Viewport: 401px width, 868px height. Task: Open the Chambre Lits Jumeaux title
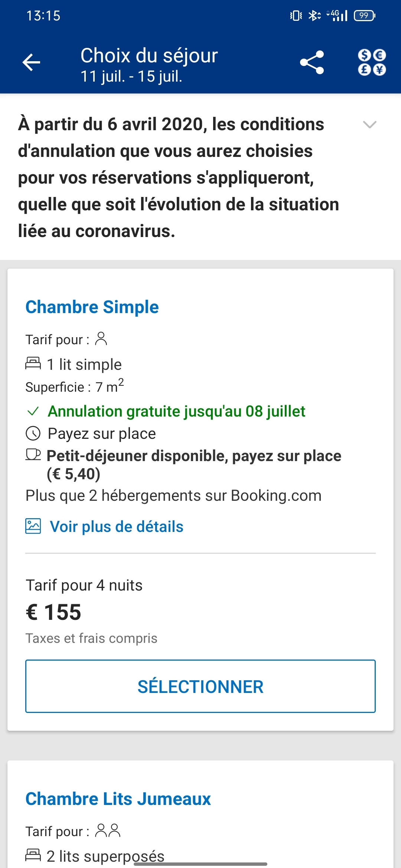[118, 799]
